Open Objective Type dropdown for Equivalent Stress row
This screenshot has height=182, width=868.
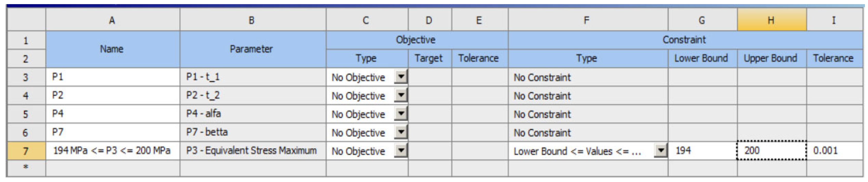pyautogui.click(x=401, y=150)
